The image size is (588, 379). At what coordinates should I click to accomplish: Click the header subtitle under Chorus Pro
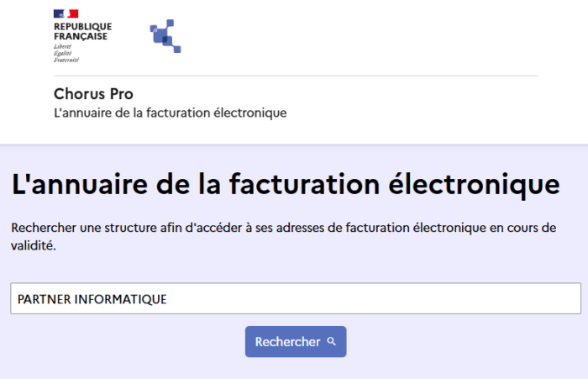click(170, 113)
